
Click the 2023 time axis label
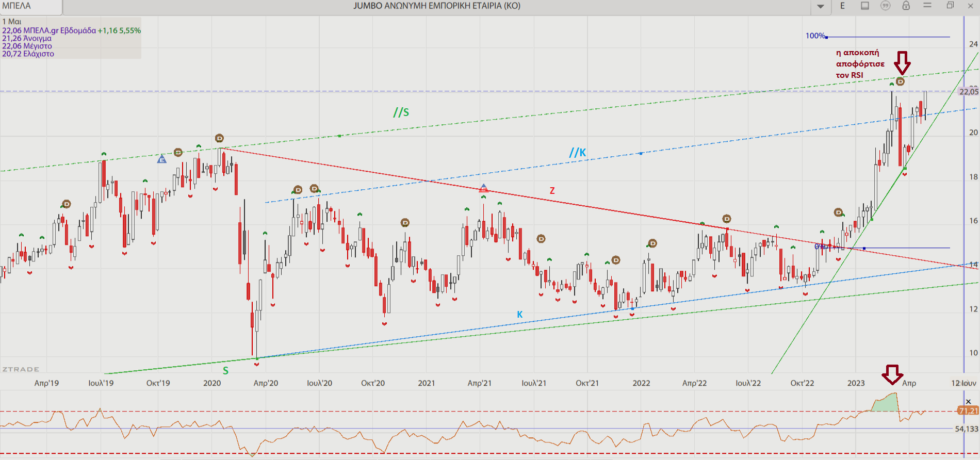click(x=856, y=383)
